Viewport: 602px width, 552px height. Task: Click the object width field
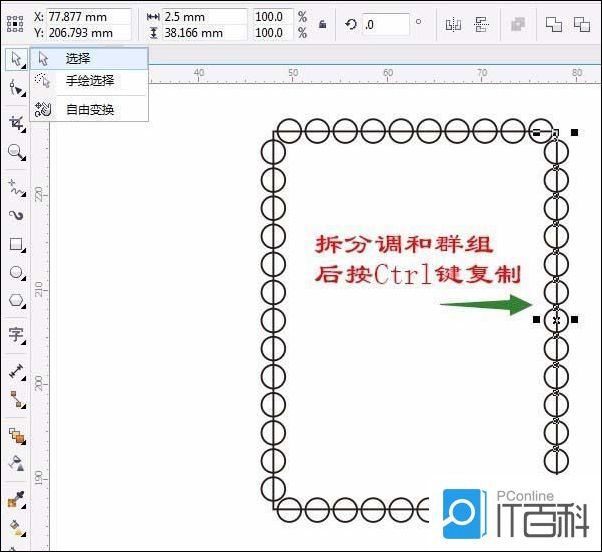(x=205, y=17)
